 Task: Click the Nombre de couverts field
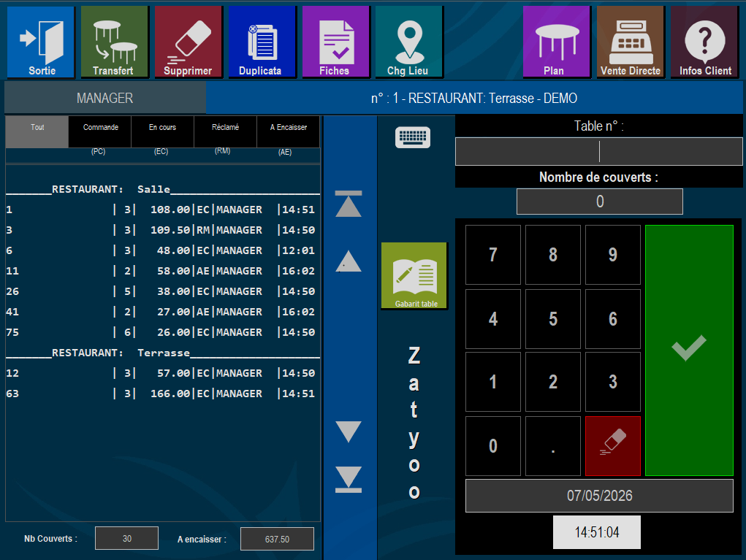point(599,202)
